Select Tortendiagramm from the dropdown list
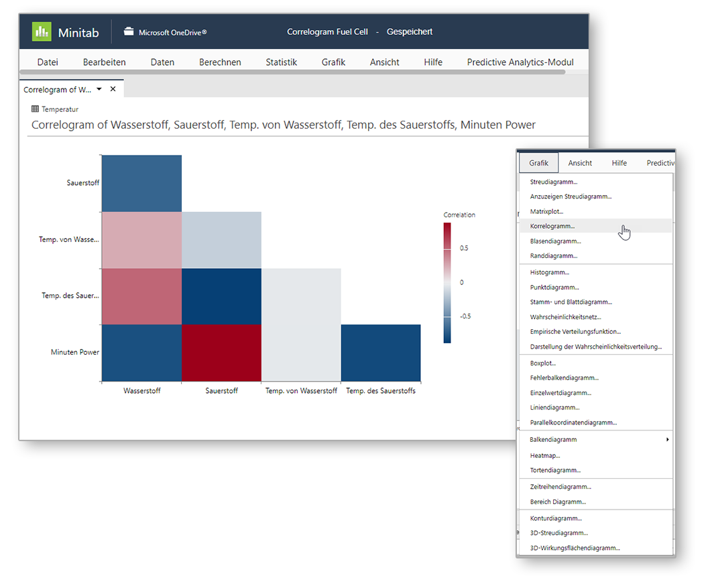Screen dimensions: 714x588 pyautogui.click(x=555, y=471)
